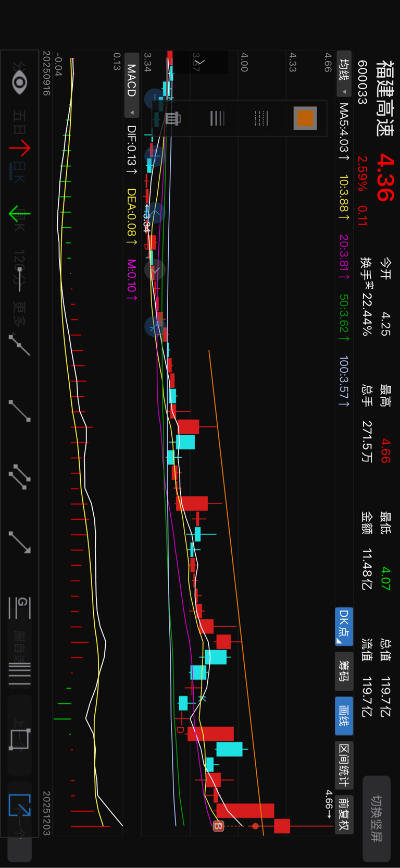Toggle the eye visibility icon in drawing toolbar
The height and width of the screenshot is (868, 400).
(x=19, y=83)
